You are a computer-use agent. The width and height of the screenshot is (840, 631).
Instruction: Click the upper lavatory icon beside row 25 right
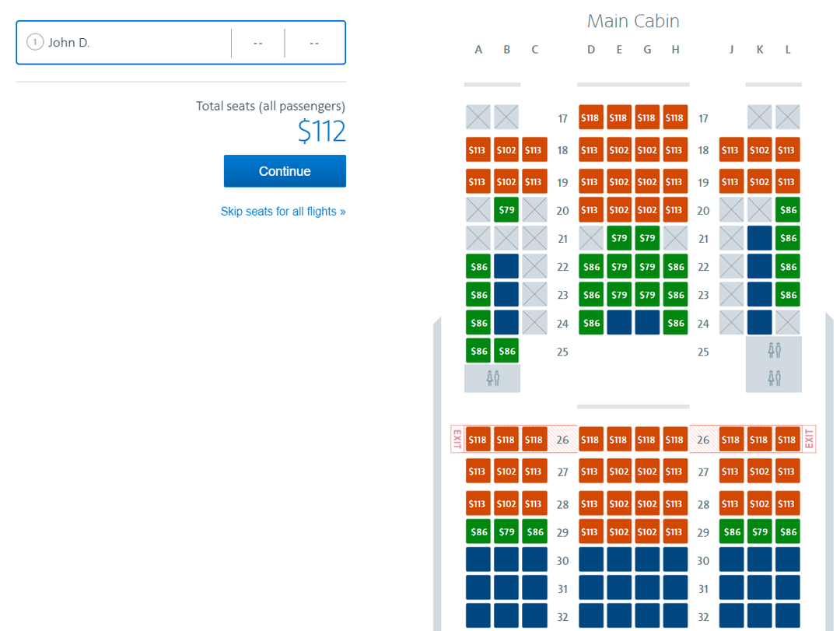pyautogui.click(x=773, y=350)
